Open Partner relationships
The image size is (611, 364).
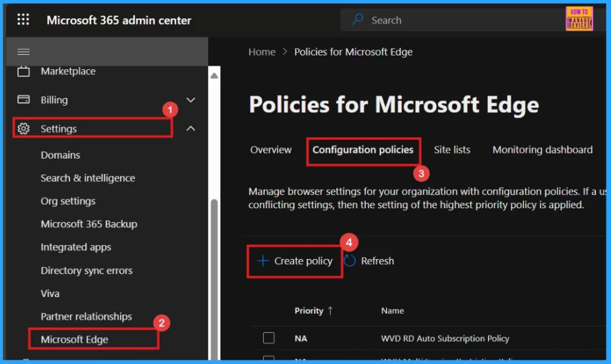click(86, 316)
